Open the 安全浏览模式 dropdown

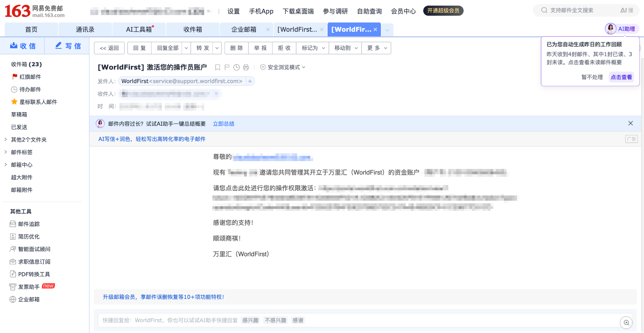point(303,67)
